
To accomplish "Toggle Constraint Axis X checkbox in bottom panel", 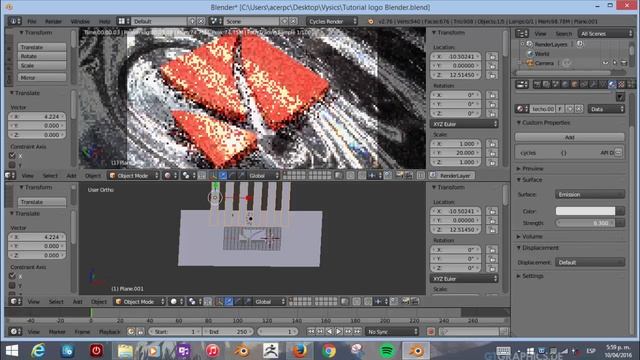I will (12, 276).
